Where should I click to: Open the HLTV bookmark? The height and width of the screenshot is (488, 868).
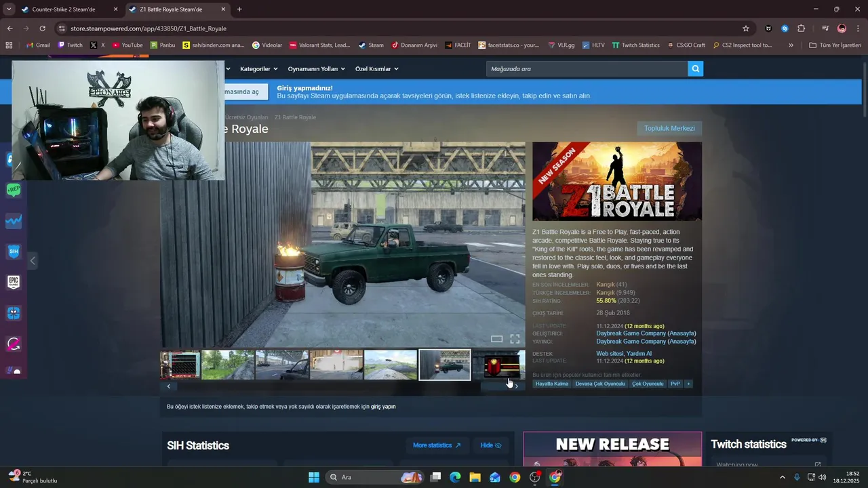(x=593, y=45)
